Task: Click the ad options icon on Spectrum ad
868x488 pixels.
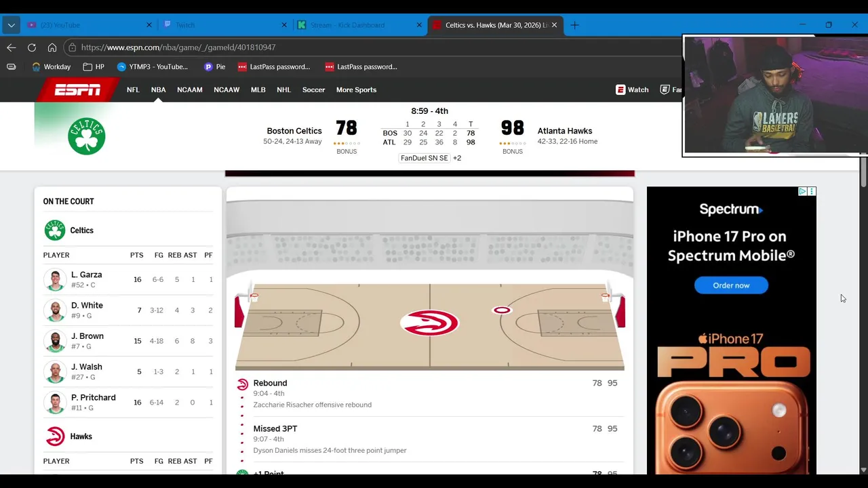Action: [x=812, y=192]
